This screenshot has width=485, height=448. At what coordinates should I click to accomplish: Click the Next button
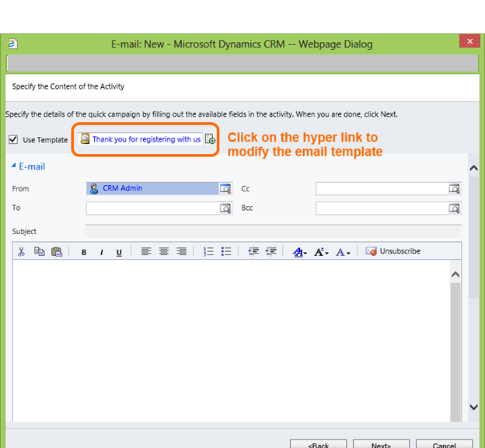click(x=381, y=446)
